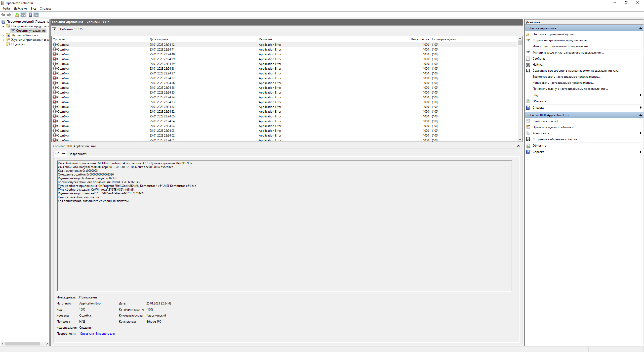Click the green Обновить refresh icon
This screenshot has width=644, height=352.
[528, 101]
